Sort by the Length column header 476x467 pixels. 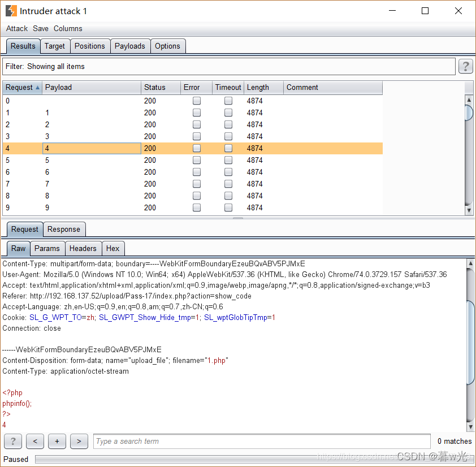point(263,88)
